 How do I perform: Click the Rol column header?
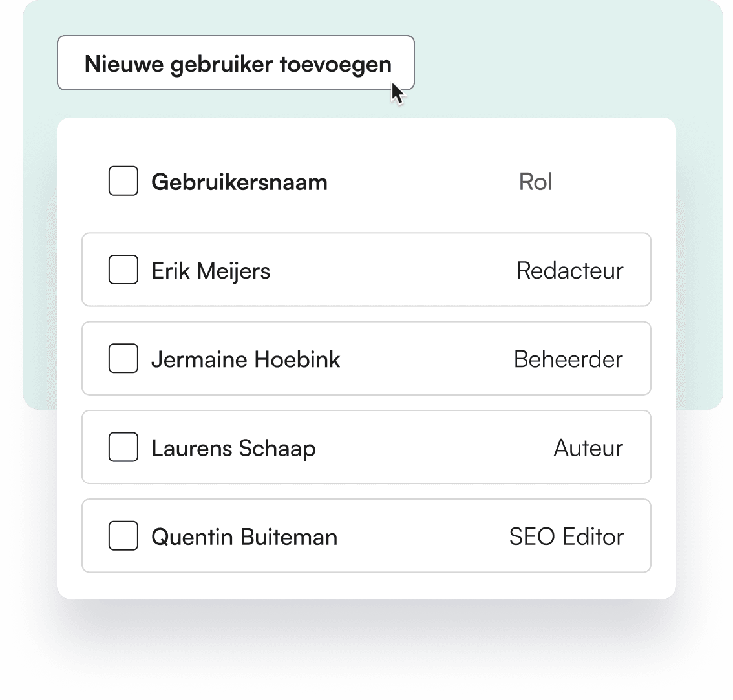pos(536,182)
